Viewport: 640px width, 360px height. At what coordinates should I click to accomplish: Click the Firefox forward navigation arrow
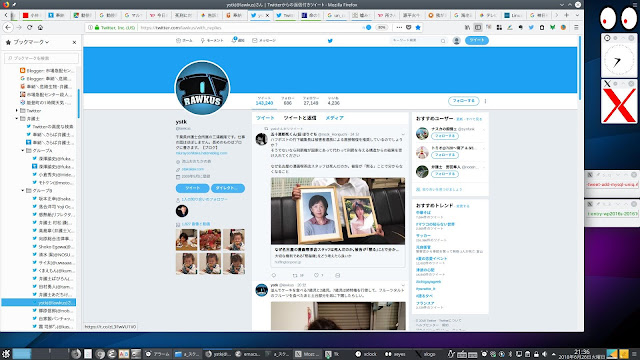19,27
